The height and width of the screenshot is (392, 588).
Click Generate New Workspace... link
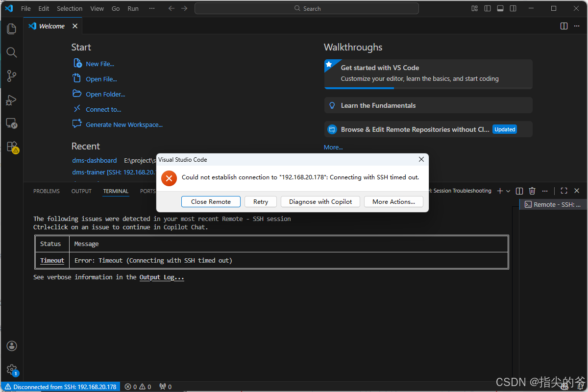[x=124, y=124]
